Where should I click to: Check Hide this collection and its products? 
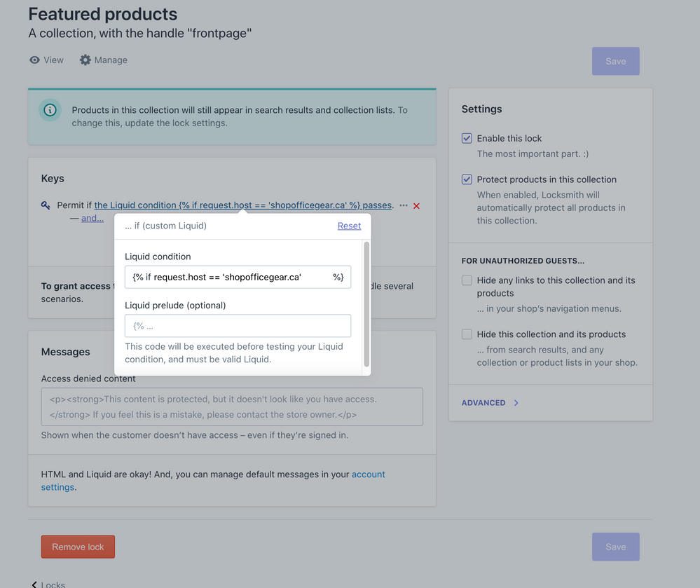click(x=467, y=334)
